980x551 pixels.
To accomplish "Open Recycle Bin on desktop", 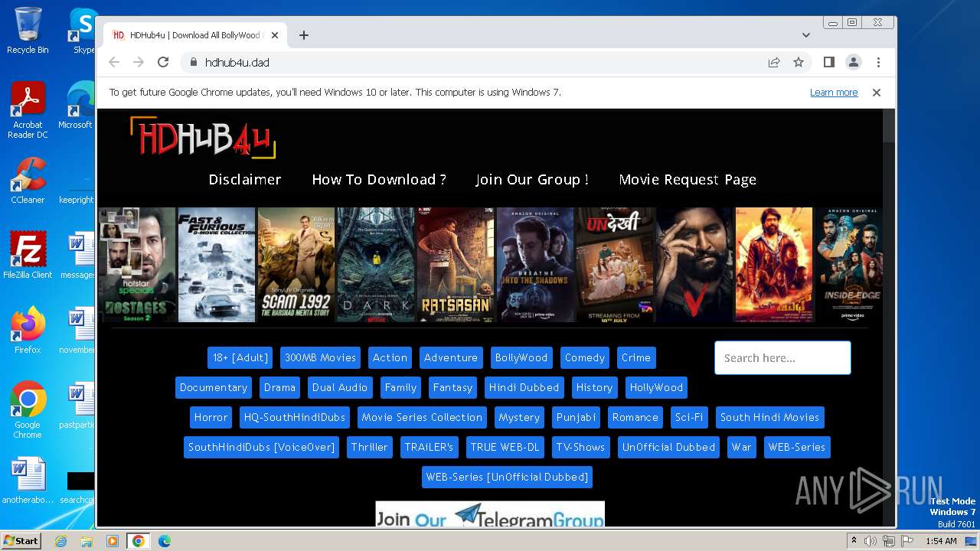I will tap(28, 31).
